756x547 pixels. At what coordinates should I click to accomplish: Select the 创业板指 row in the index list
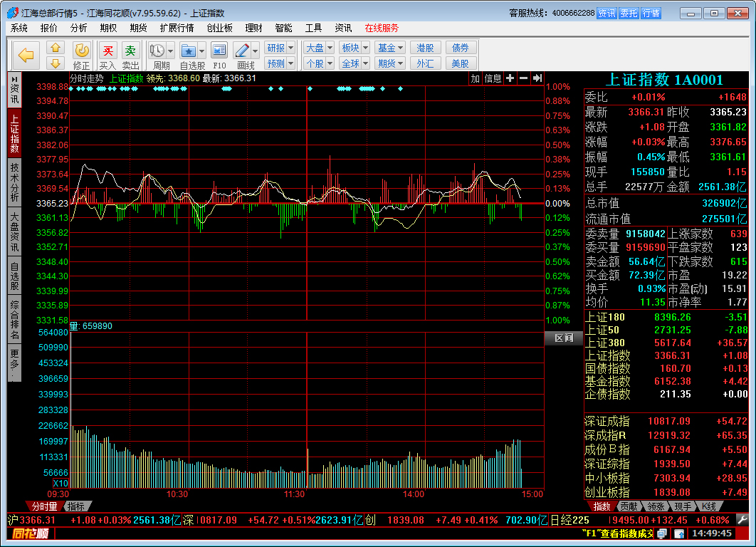666,492
